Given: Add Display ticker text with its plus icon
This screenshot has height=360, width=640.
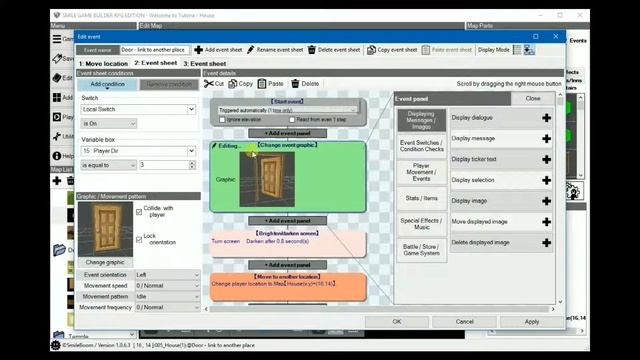Looking at the screenshot, I should (x=547, y=160).
